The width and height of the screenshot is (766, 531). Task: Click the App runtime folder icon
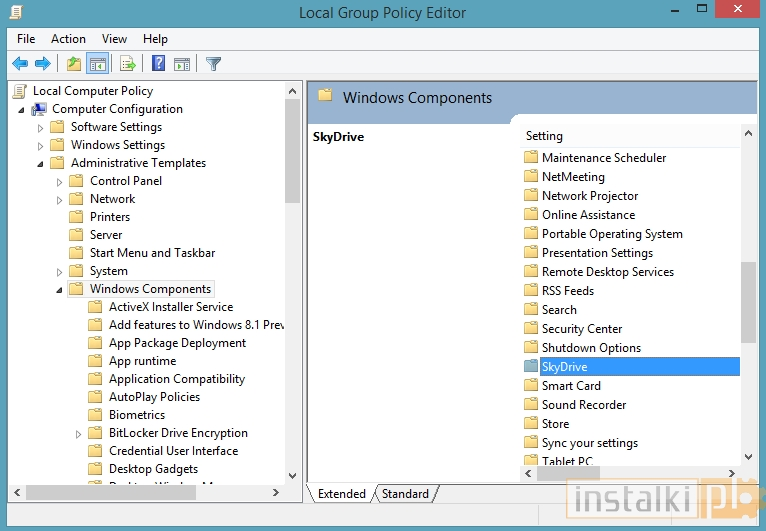pyautogui.click(x=95, y=361)
